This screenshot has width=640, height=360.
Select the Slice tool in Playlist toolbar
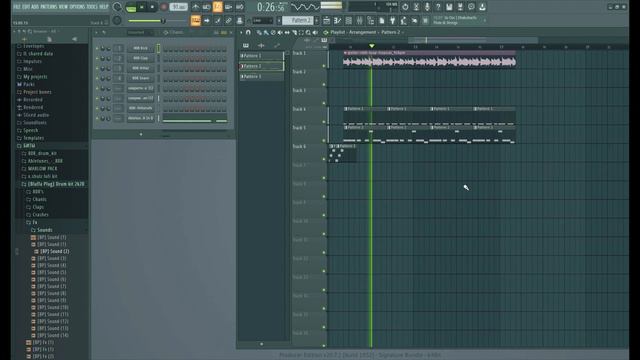point(295,33)
